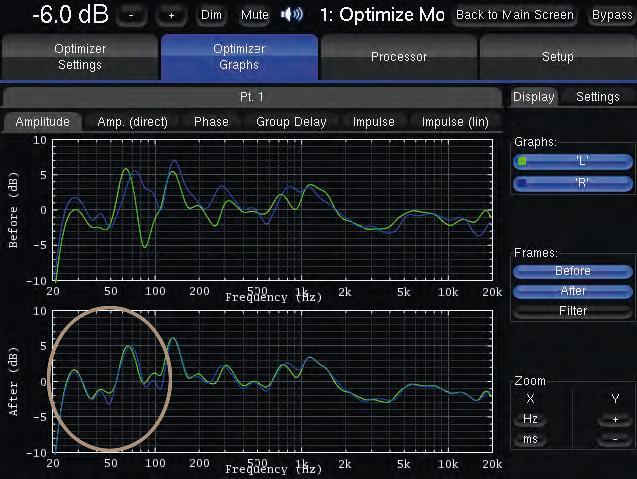Increase volume with the plus button

point(171,16)
